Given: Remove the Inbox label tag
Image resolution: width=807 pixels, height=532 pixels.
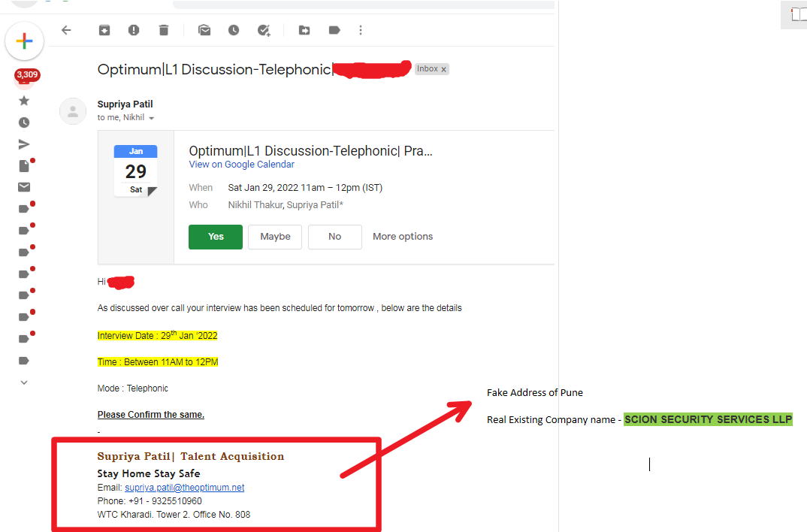Looking at the screenshot, I should (x=443, y=69).
